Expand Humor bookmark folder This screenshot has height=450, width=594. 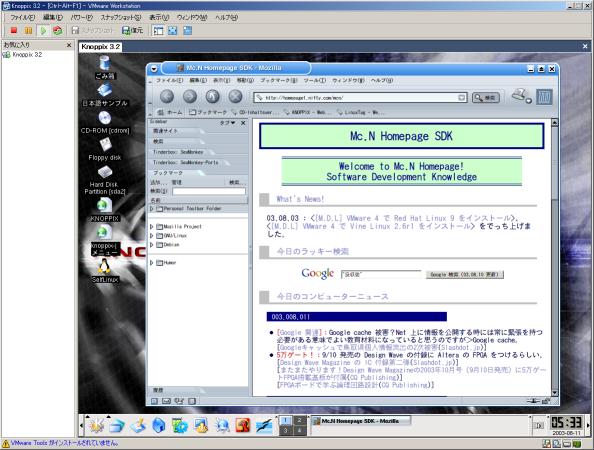click(152, 262)
